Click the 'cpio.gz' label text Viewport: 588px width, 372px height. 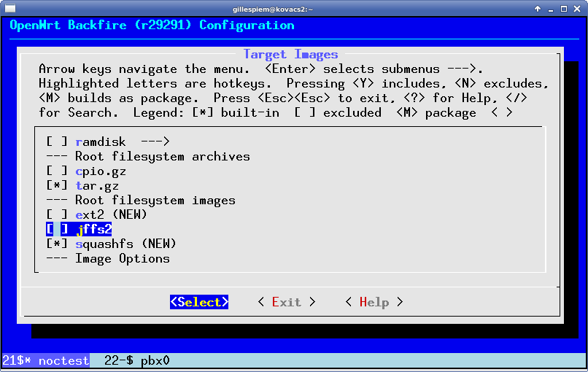(101, 171)
